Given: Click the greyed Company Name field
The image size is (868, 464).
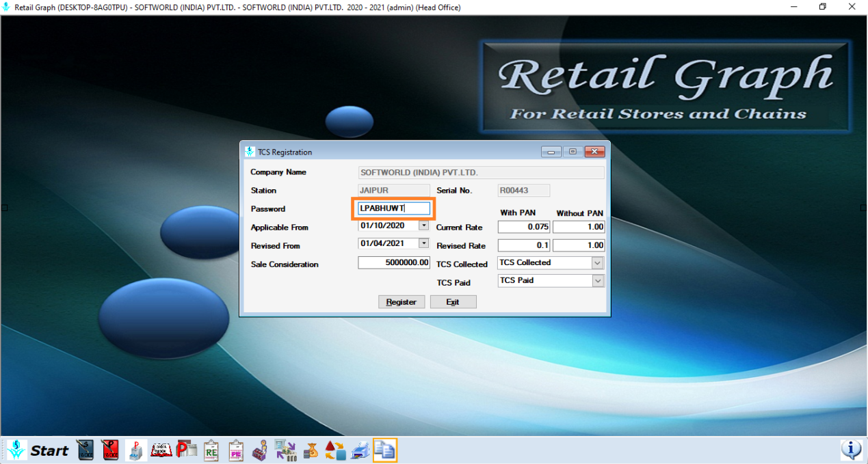Looking at the screenshot, I should 482,172.
